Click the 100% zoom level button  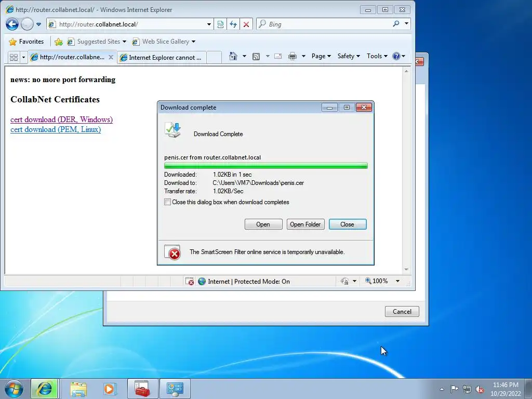click(x=376, y=281)
